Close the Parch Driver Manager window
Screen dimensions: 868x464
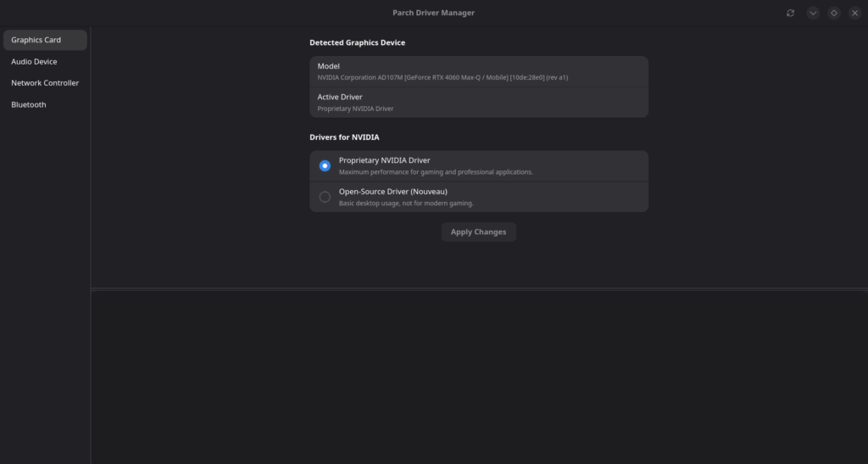tap(854, 13)
